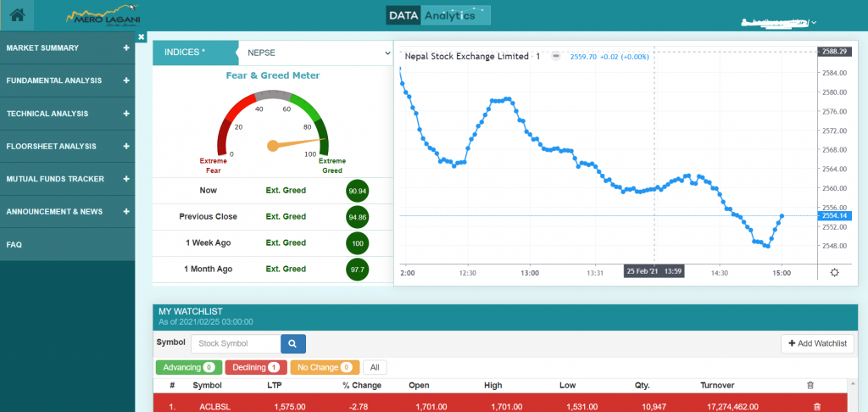The height and width of the screenshot is (412, 868).
Task: Open the Floorsheet Analysis menu
Action: point(68,146)
